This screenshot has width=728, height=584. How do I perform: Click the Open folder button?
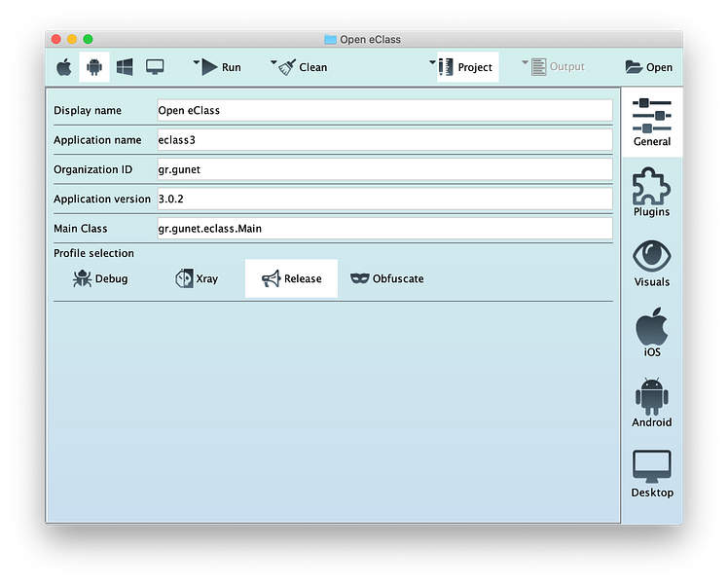tap(648, 67)
